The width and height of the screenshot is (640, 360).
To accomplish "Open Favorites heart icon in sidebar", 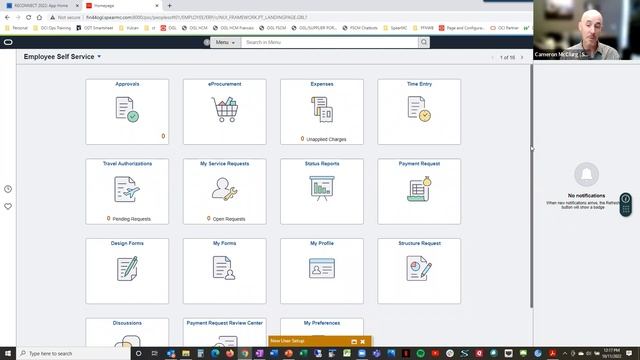I will pyautogui.click(x=8, y=206).
